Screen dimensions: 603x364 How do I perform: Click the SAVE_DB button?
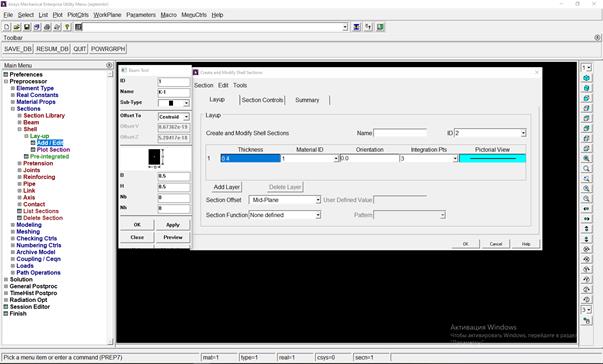tap(18, 49)
